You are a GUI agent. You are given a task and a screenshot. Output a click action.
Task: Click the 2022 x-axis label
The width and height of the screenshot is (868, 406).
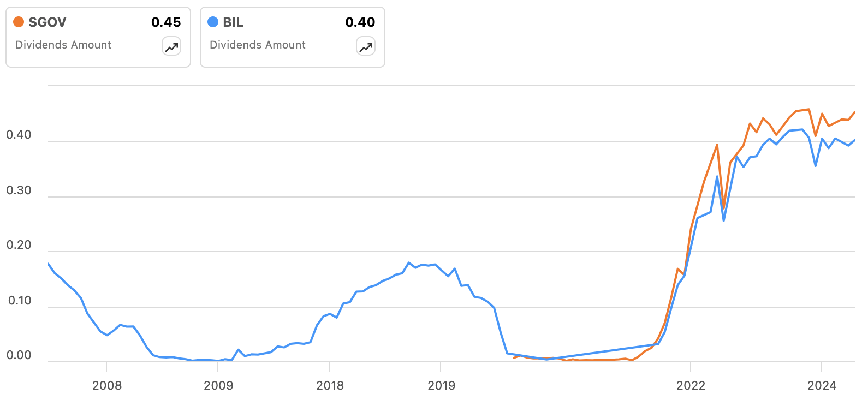[x=691, y=386]
